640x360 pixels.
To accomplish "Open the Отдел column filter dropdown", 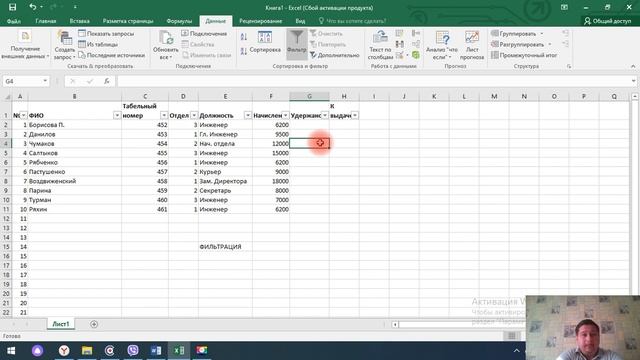I will coord(194,116).
